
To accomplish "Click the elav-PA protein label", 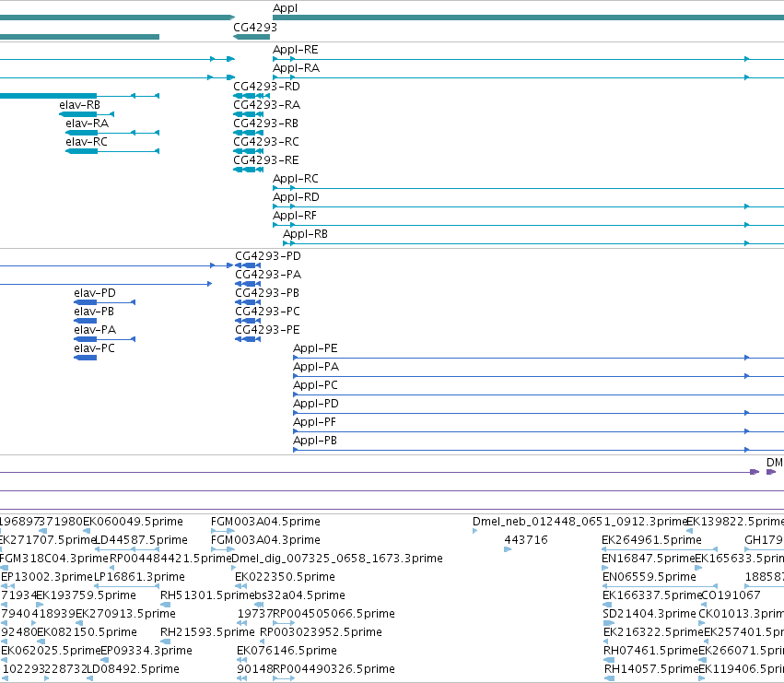I will (95, 331).
